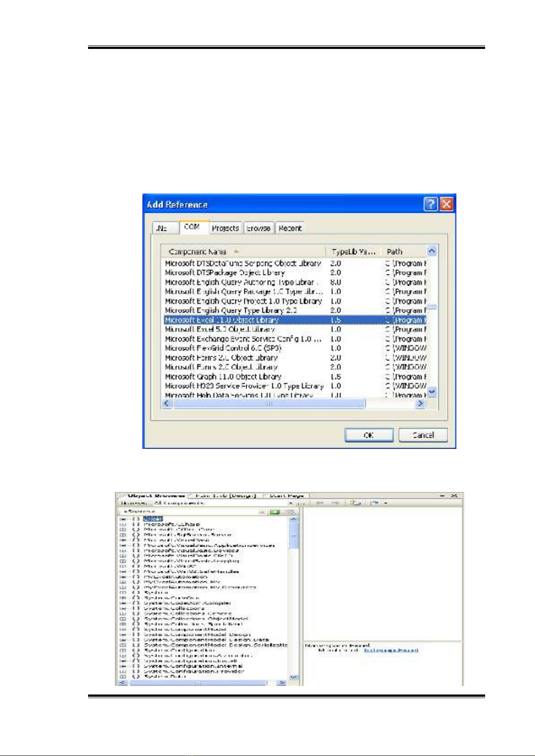
Task: Click the Help question mark icon in Add Reference
Action: click(x=430, y=205)
